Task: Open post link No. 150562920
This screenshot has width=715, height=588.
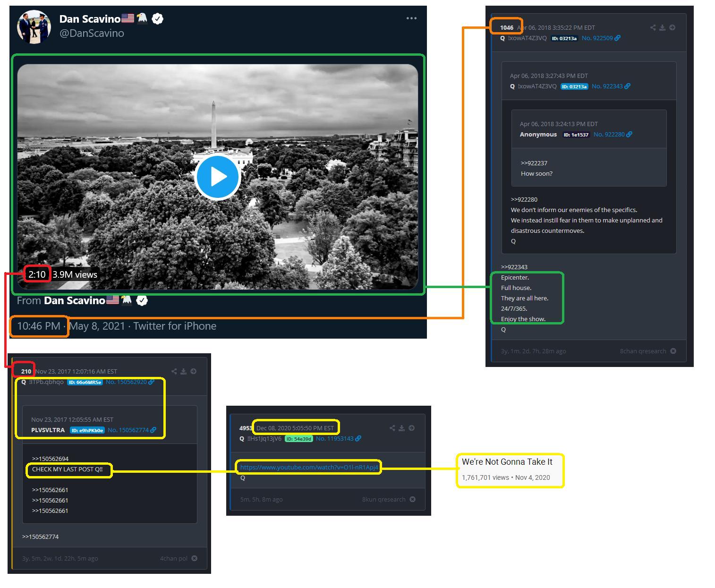Action: click(x=126, y=382)
